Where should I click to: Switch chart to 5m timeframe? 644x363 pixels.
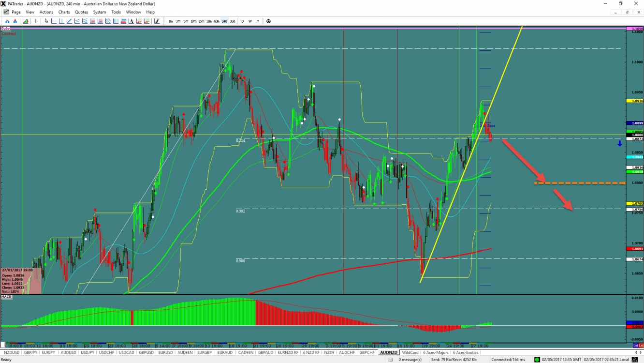point(186,21)
